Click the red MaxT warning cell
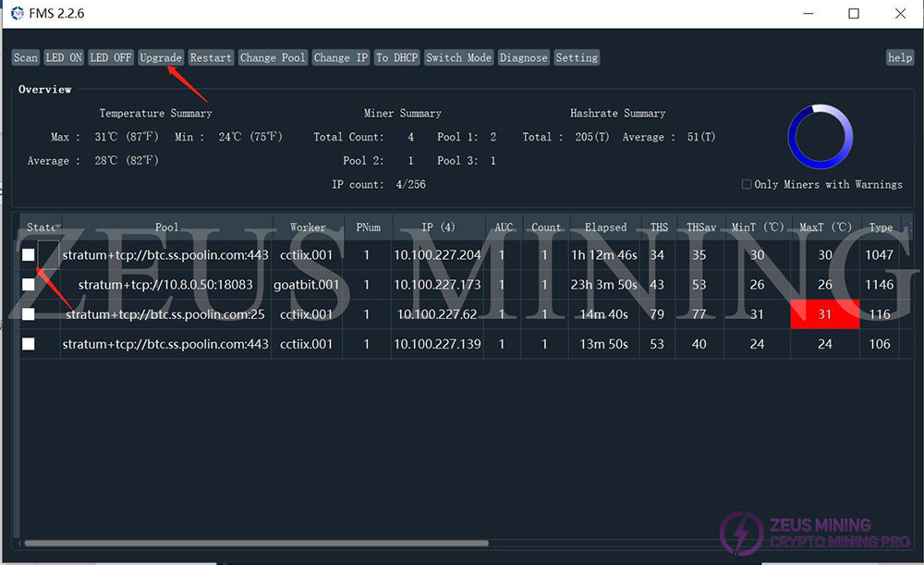Image resolution: width=924 pixels, height=565 pixels. 824,314
